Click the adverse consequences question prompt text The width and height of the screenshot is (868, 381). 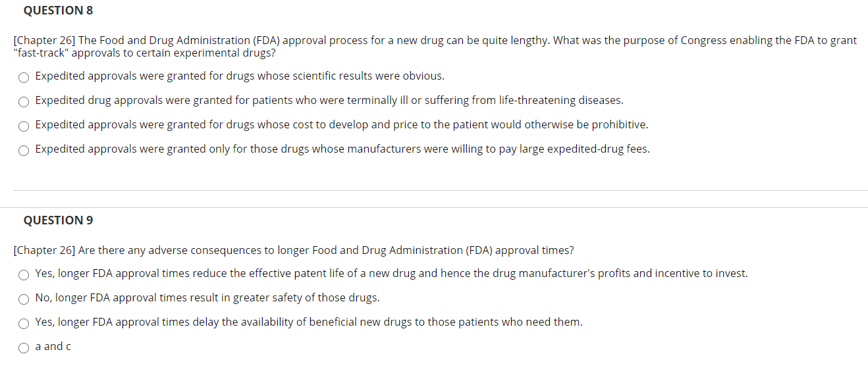(x=294, y=250)
